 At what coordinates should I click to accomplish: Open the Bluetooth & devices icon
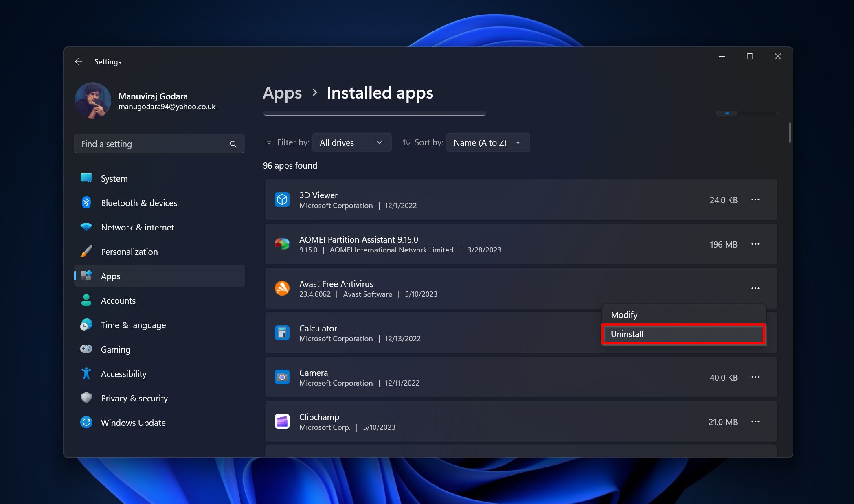click(86, 203)
